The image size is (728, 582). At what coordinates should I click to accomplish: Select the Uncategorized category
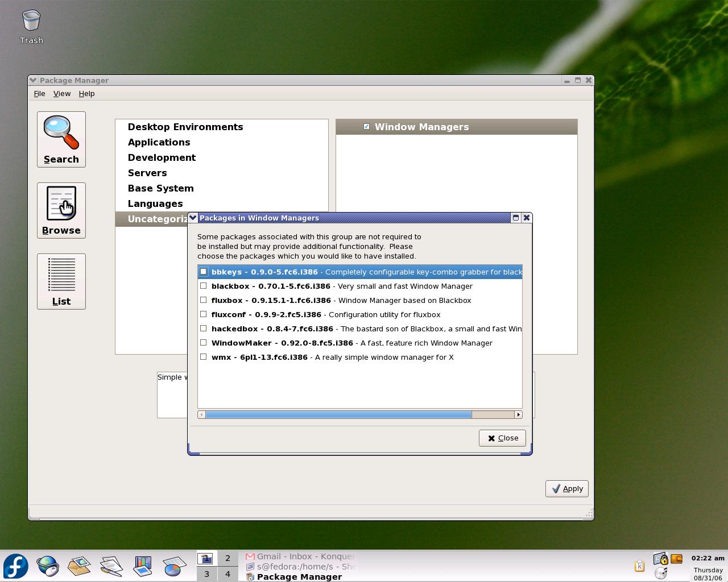tap(152, 219)
